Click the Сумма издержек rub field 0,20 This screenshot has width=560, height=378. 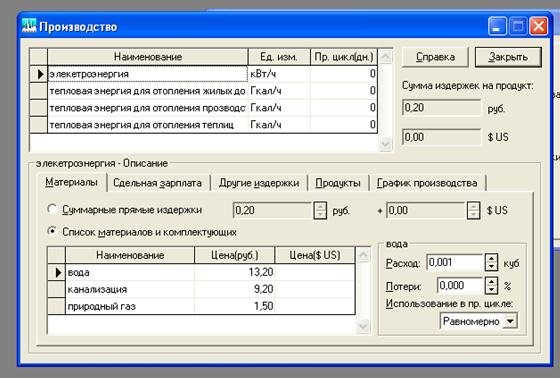pos(442,108)
